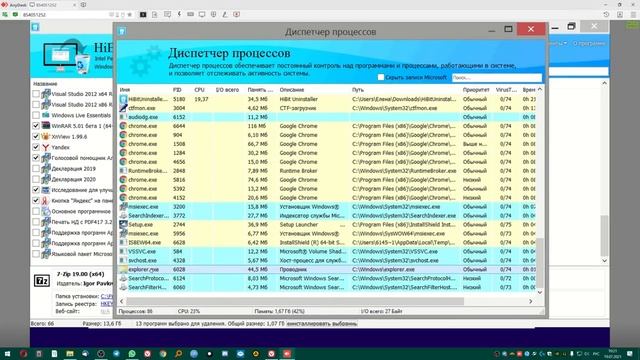Select the HiBitUninstaller process icon
The height and width of the screenshot is (360, 640).
(123, 99)
